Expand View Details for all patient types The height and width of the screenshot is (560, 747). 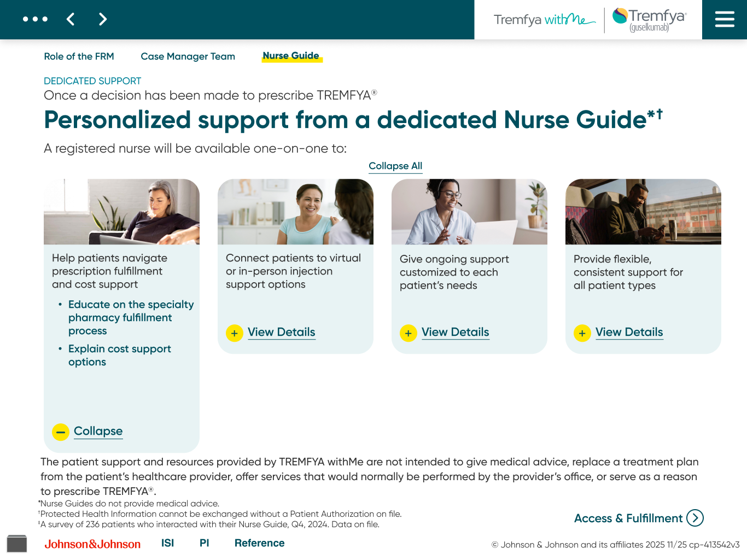click(629, 332)
